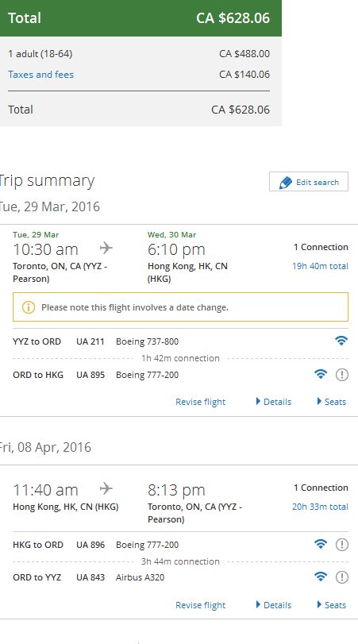Viewport: 358px width, 644px height.
Task: Expand Details for the Hong Kong to Toronto flight
Action: (x=273, y=605)
